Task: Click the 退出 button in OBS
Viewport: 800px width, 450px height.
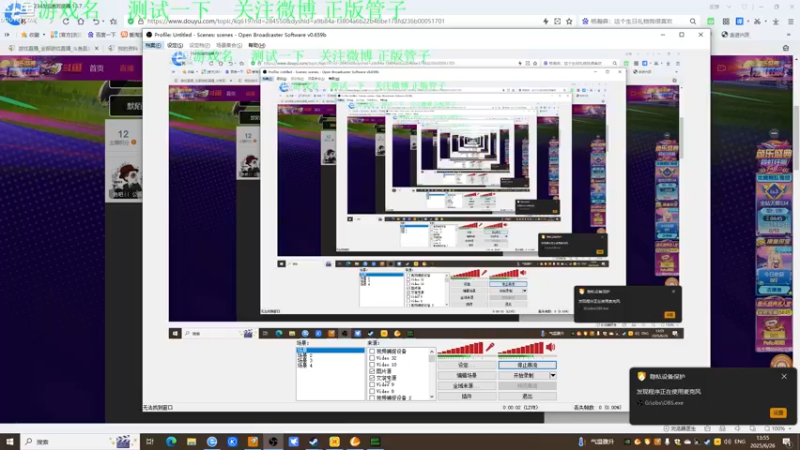Action: click(x=527, y=396)
